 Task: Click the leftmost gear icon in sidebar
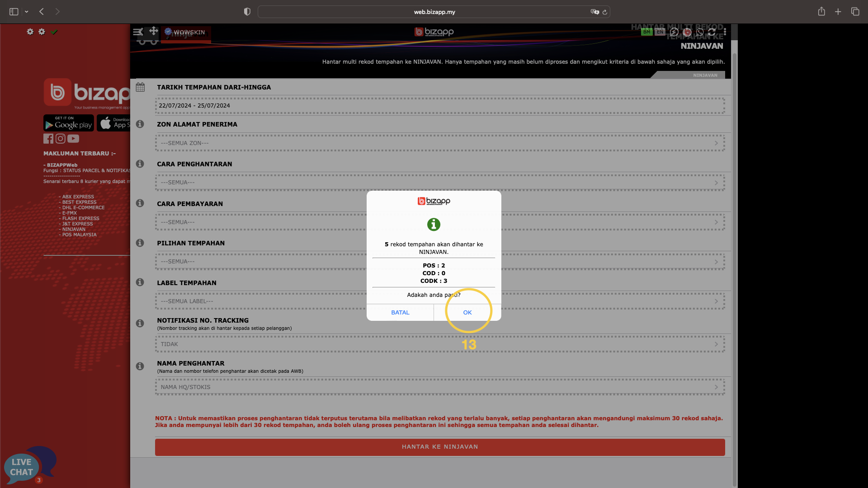(30, 32)
